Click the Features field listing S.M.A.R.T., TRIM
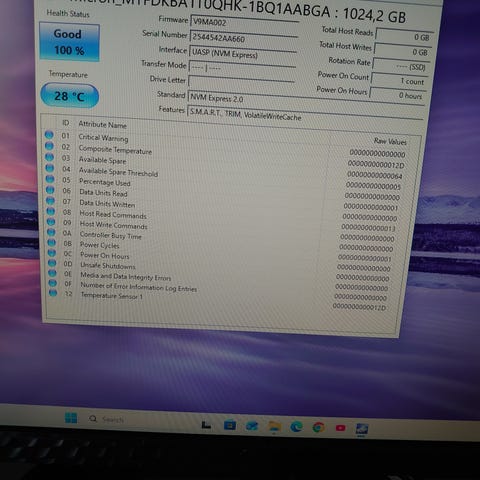The image size is (480, 480). coord(306,114)
